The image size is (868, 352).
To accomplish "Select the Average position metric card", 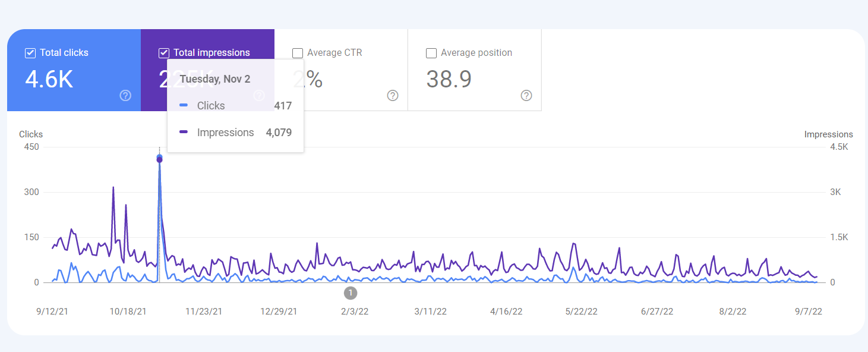I will 474,70.
